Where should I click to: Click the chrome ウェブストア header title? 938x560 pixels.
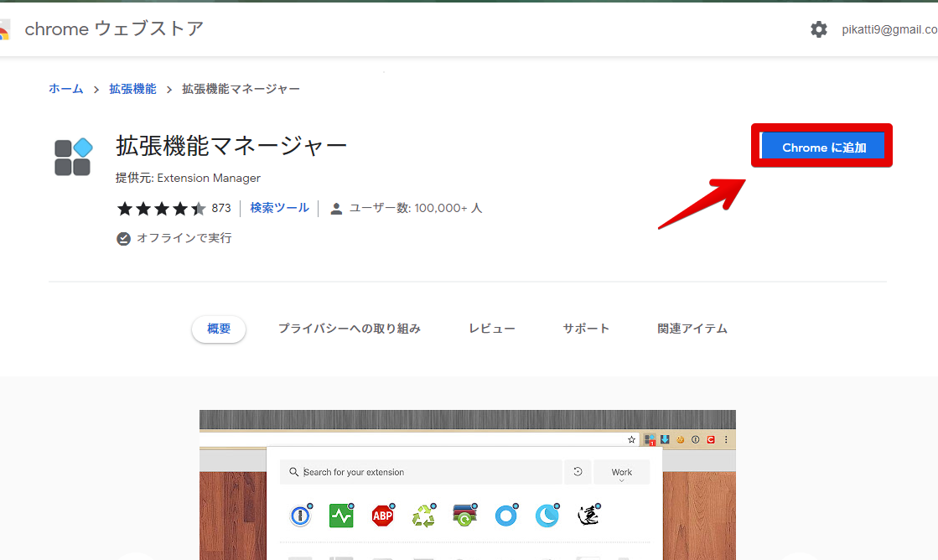pos(114,29)
